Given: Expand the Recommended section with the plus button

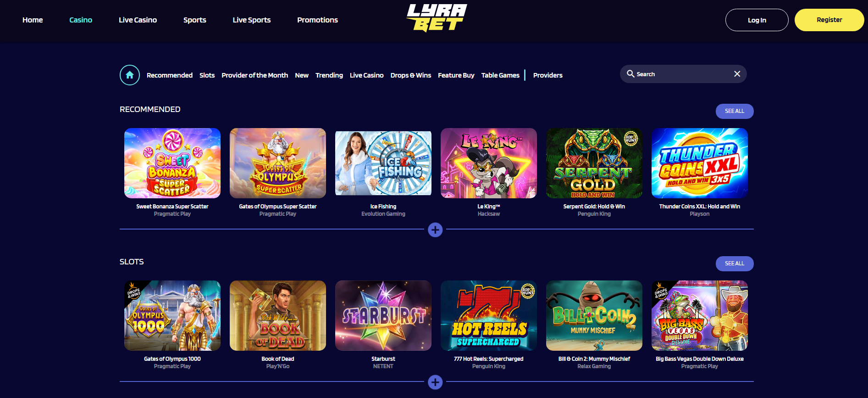Looking at the screenshot, I should (x=435, y=230).
